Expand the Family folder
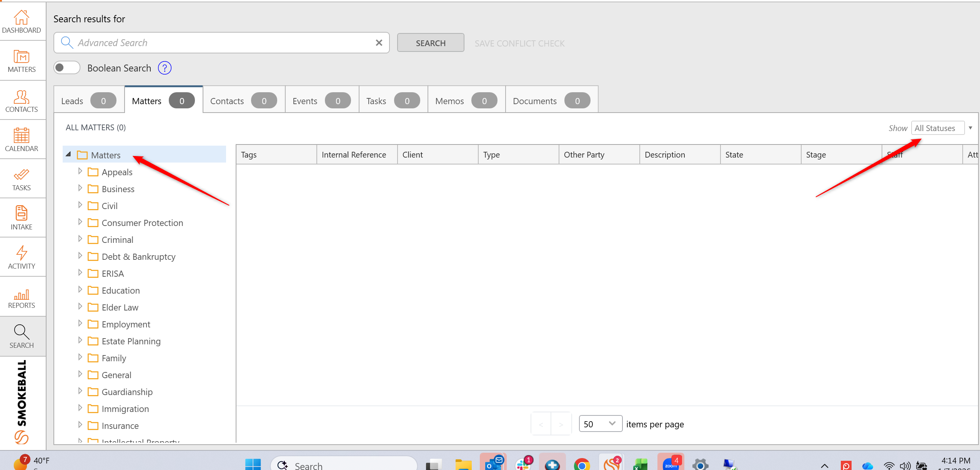Viewport: 980px width, 470px height. click(80, 357)
